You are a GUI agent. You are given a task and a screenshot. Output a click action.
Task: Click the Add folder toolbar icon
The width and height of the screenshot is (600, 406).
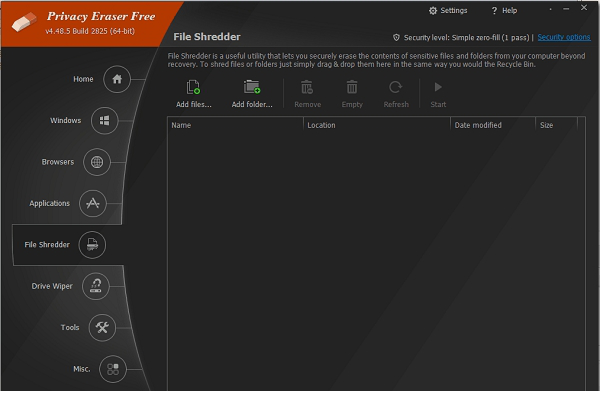pyautogui.click(x=252, y=87)
